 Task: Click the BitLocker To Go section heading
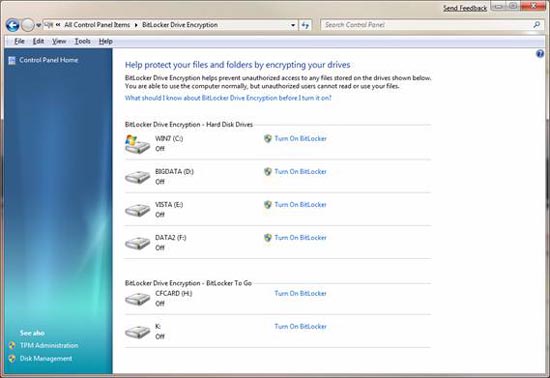click(x=188, y=283)
